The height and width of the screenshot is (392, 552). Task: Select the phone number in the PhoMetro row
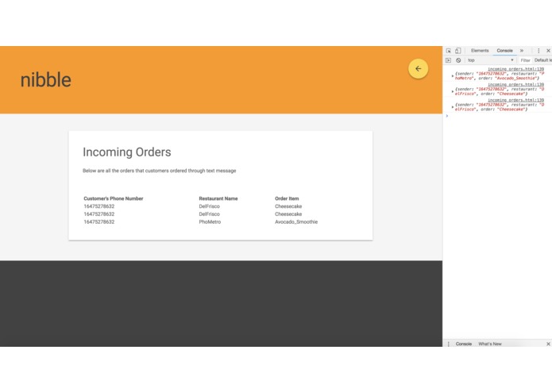[99, 222]
